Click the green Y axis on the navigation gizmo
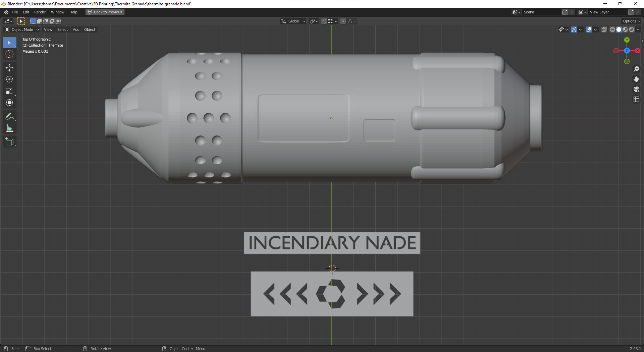Screen dimensions: 644x352 click(627, 40)
